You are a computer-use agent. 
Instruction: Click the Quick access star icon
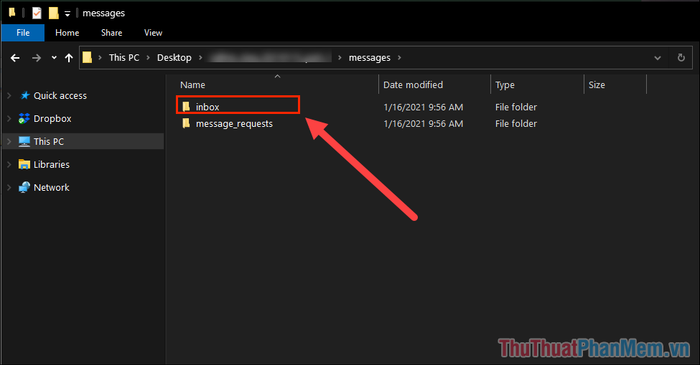[x=25, y=95]
